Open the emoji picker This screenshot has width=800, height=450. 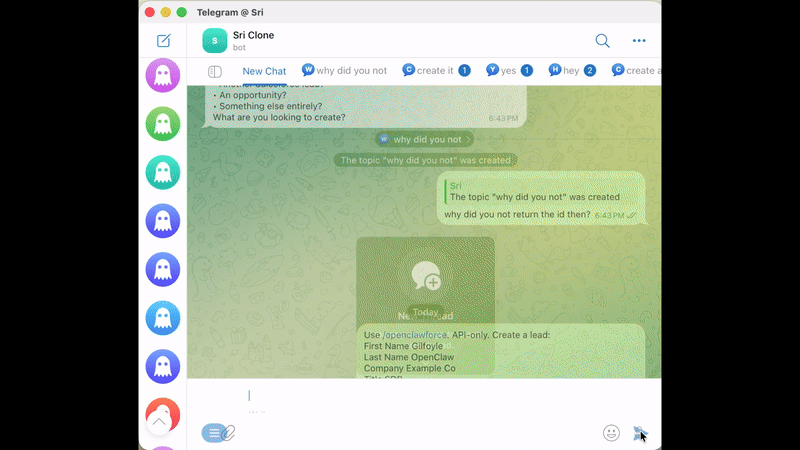pyautogui.click(x=611, y=433)
